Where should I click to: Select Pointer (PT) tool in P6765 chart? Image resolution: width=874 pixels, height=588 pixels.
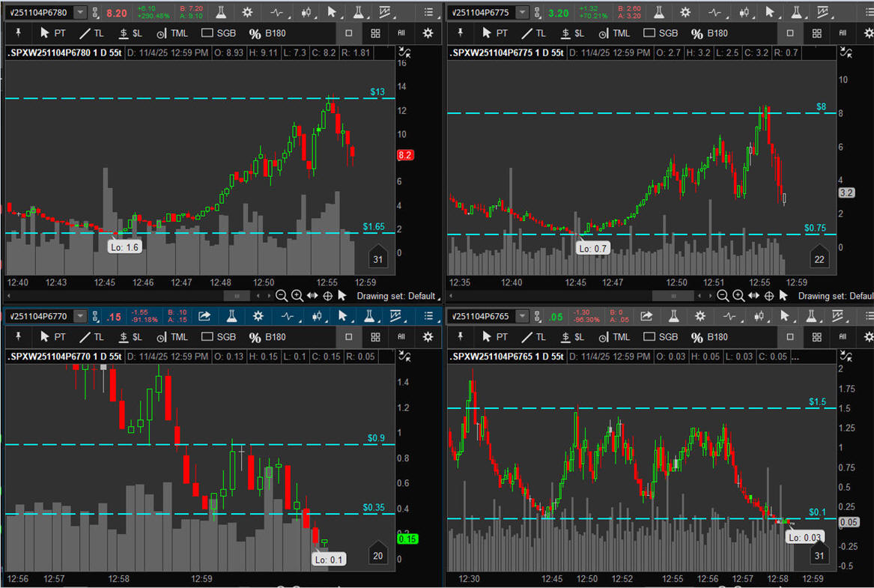[x=494, y=338]
